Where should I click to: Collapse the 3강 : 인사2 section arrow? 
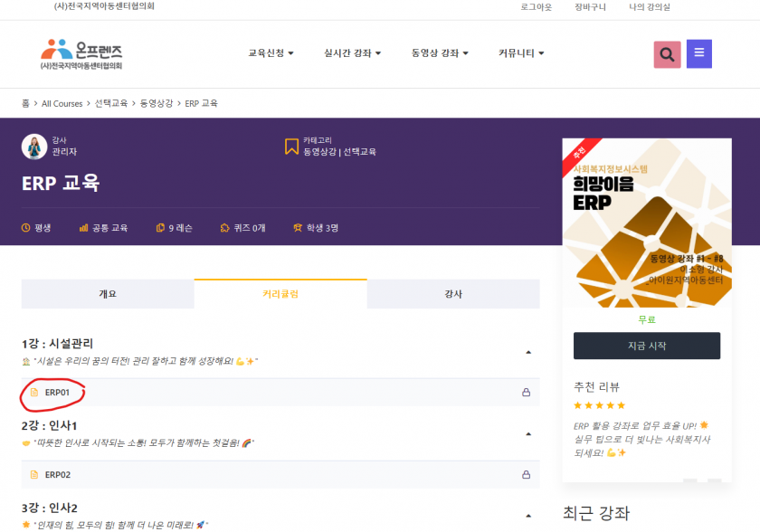pyautogui.click(x=528, y=516)
